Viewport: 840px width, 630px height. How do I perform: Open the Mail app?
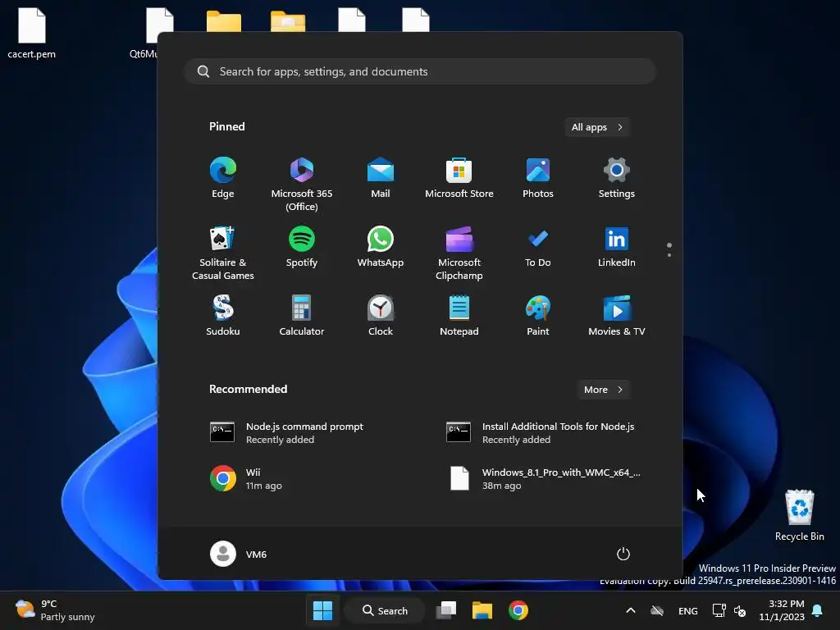point(381,177)
